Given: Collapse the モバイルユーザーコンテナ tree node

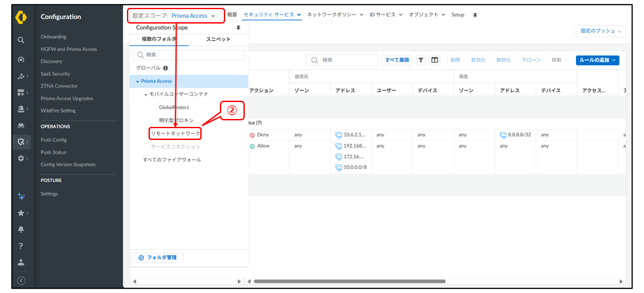Looking at the screenshot, I should click(146, 94).
